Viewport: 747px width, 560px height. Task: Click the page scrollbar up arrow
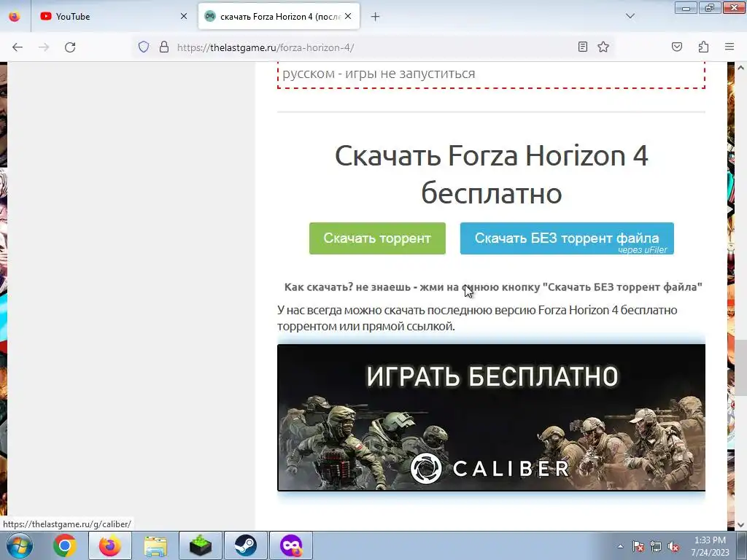click(x=741, y=68)
